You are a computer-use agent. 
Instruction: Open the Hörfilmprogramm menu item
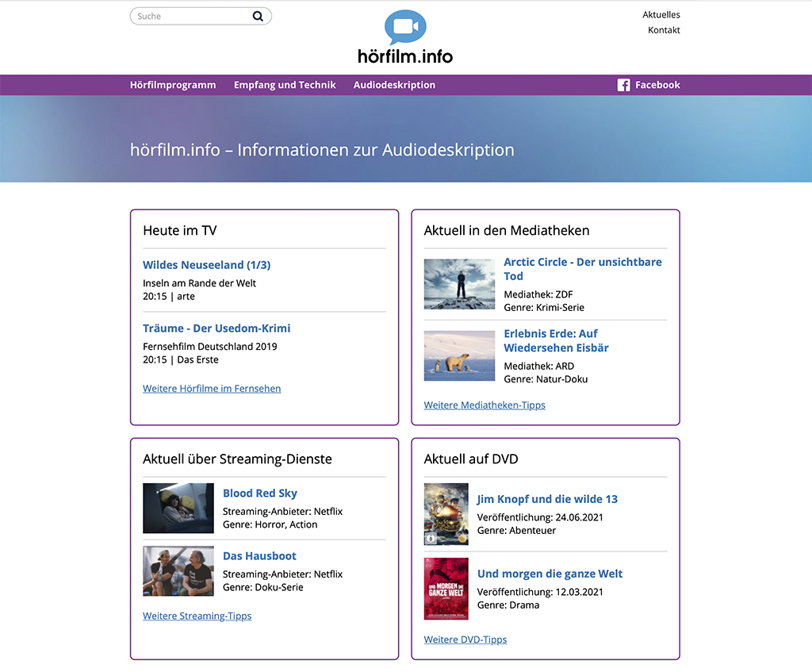click(173, 85)
